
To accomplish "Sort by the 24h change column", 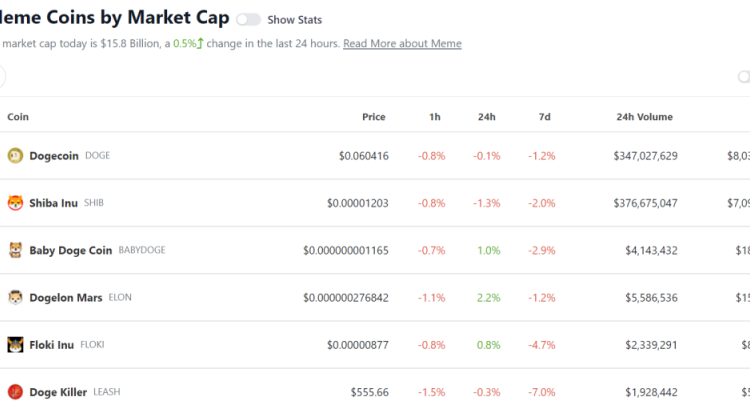I will [x=487, y=117].
